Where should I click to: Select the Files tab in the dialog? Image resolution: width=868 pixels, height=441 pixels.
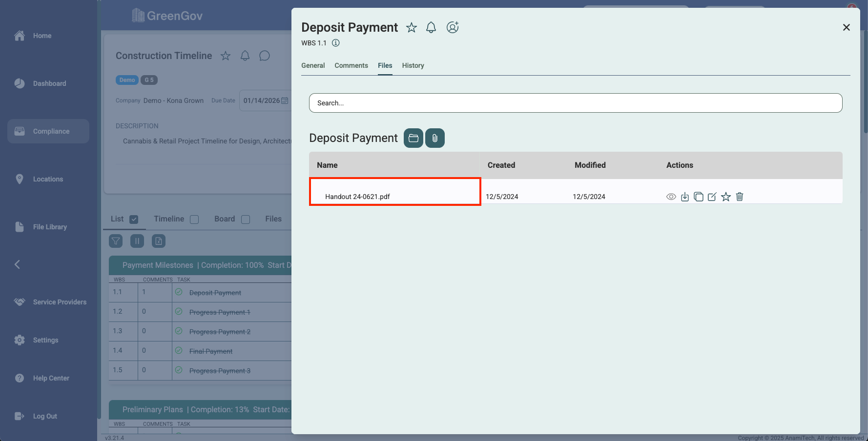[x=385, y=65]
